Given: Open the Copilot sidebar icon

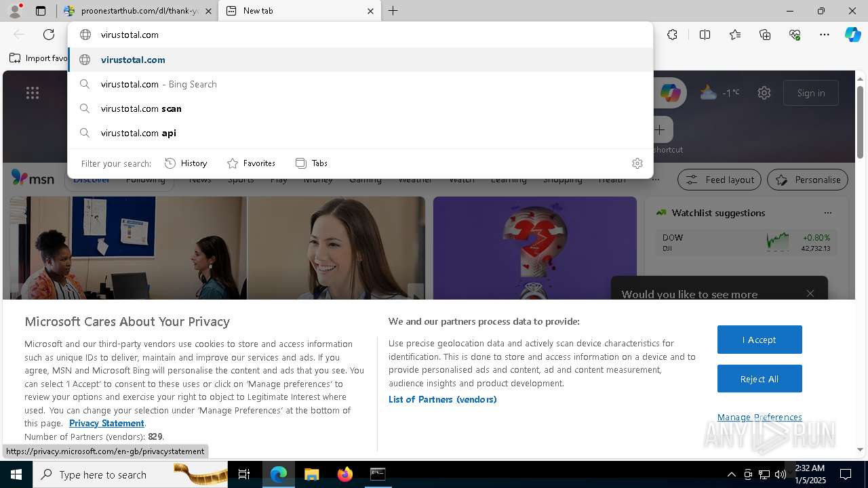Looking at the screenshot, I should tap(852, 35).
